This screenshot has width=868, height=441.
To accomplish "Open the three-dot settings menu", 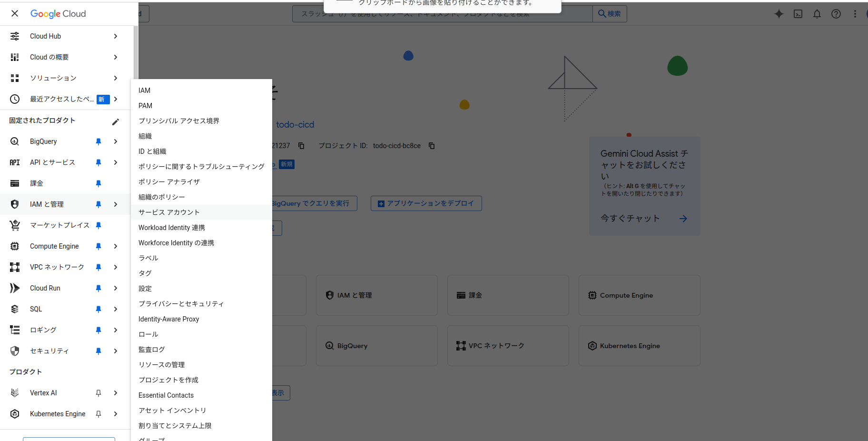I will tap(855, 14).
